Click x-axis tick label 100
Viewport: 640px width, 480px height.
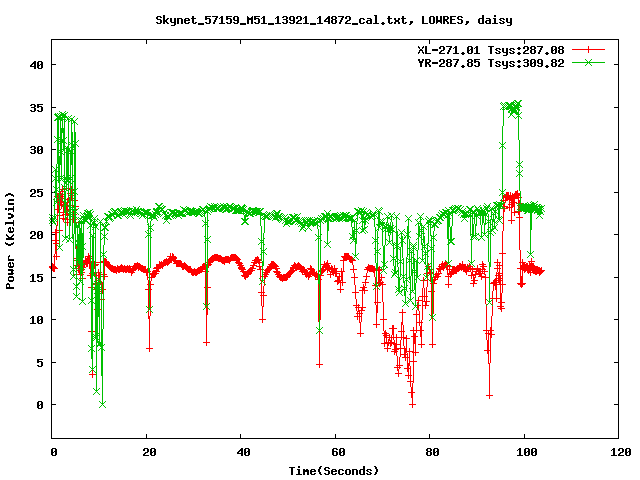click(527, 452)
